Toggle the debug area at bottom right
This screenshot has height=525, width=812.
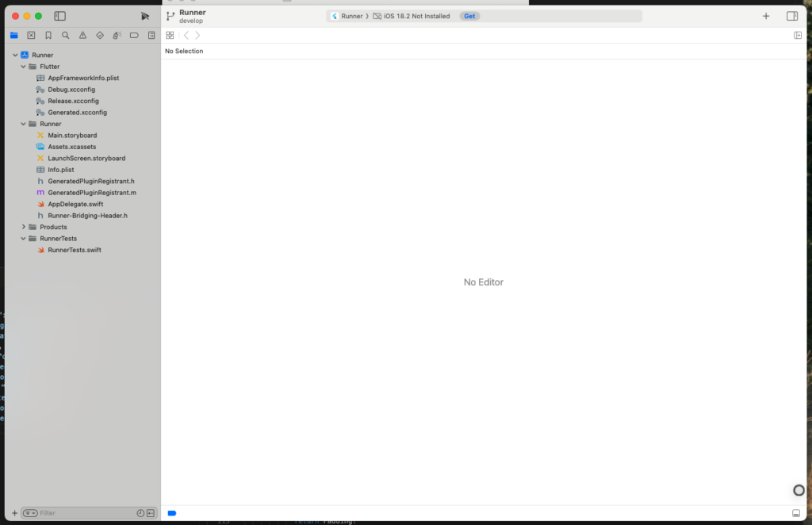click(x=796, y=513)
